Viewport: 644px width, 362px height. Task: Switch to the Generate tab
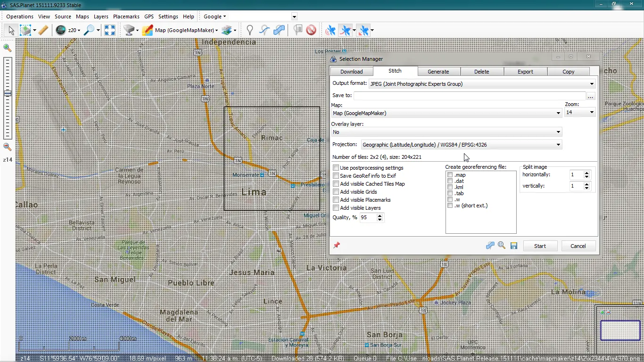click(438, 72)
